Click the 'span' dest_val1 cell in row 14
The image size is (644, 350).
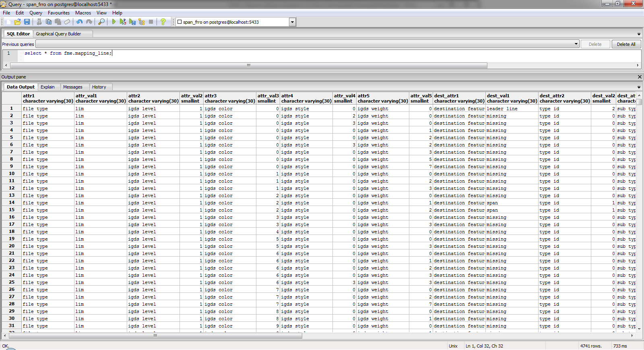(x=512, y=203)
